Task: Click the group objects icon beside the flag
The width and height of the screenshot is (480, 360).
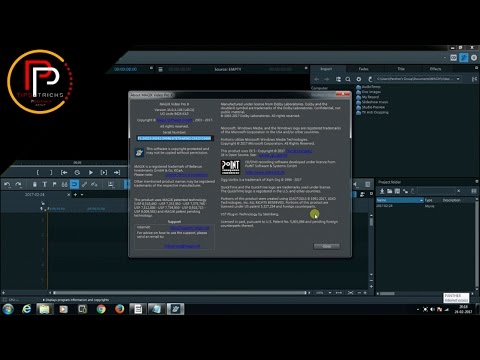Action: click(64, 184)
